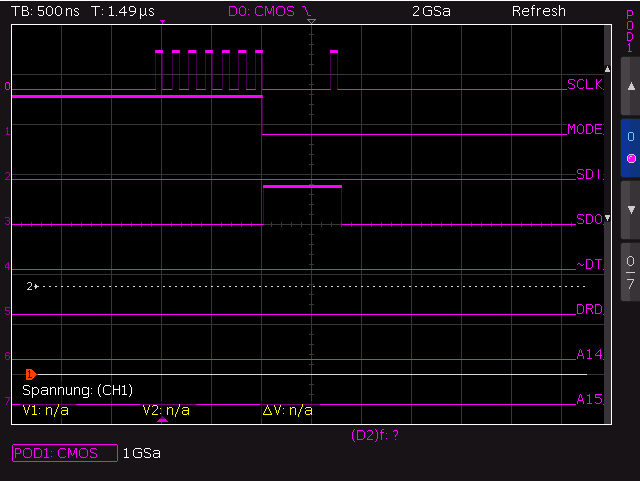This screenshot has width=640, height=481.
Task: Click the small scroll-up triangle near SCLK
Action: click(x=607, y=69)
